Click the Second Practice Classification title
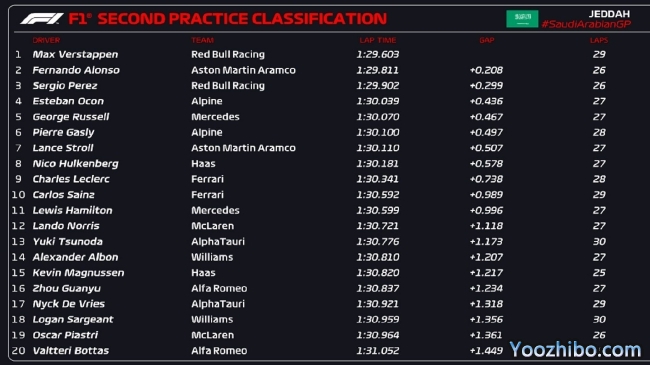 pyautogui.click(x=242, y=19)
